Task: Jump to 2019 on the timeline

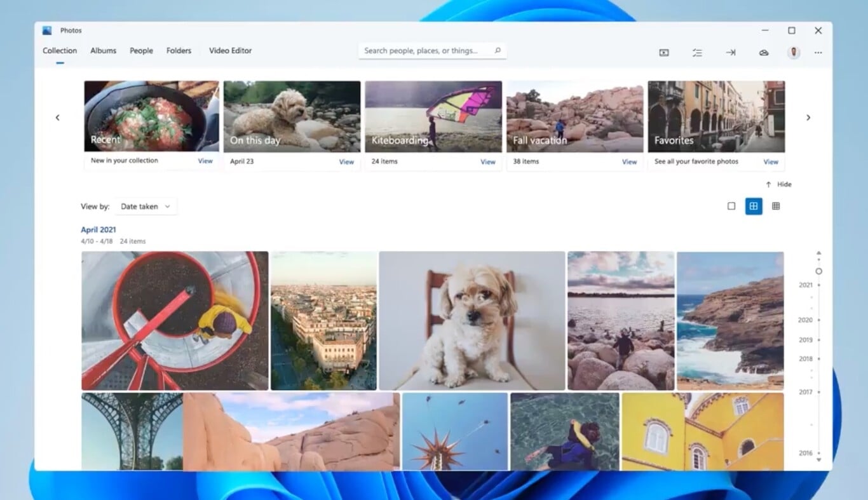Action: point(806,340)
